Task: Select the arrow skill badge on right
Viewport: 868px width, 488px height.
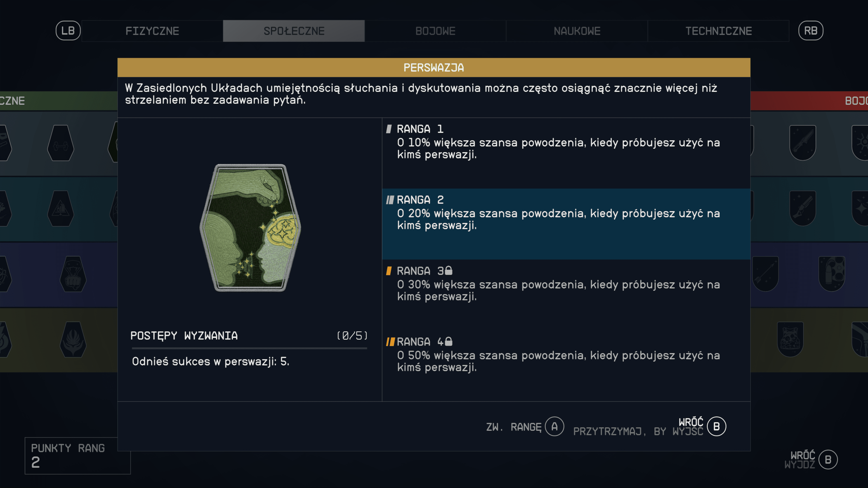Action: [x=765, y=274]
